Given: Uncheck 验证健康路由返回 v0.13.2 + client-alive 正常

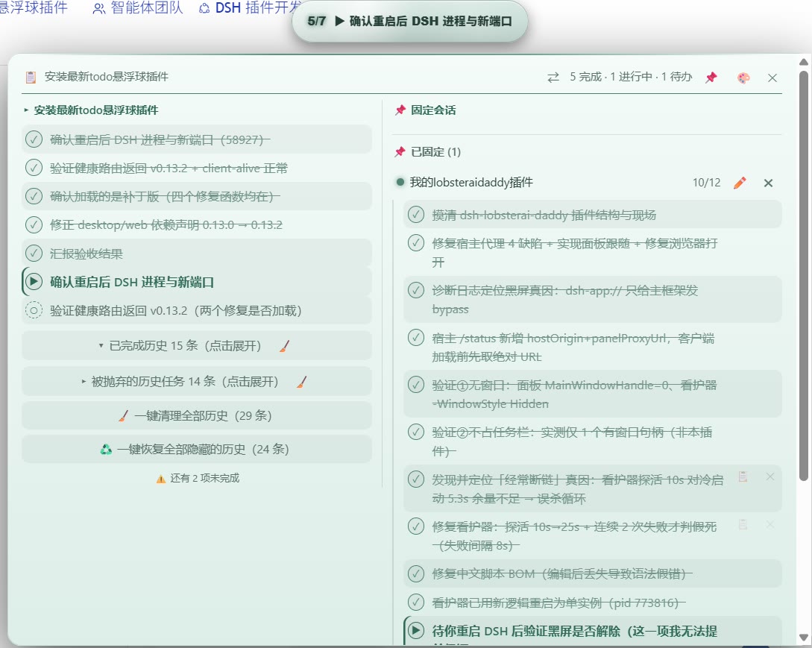Looking at the screenshot, I should (x=34, y=168).
